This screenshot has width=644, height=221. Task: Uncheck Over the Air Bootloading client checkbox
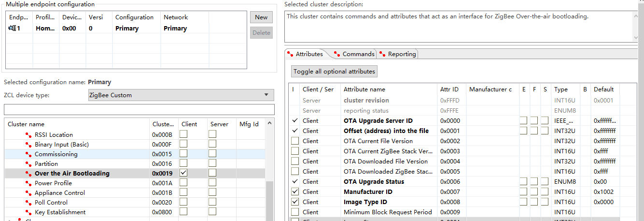183,173
